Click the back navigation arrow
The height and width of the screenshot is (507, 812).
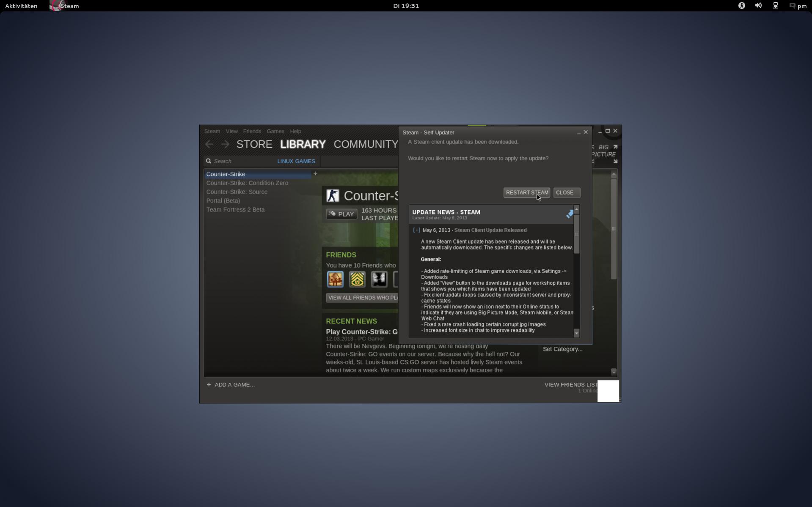[209, 144]
